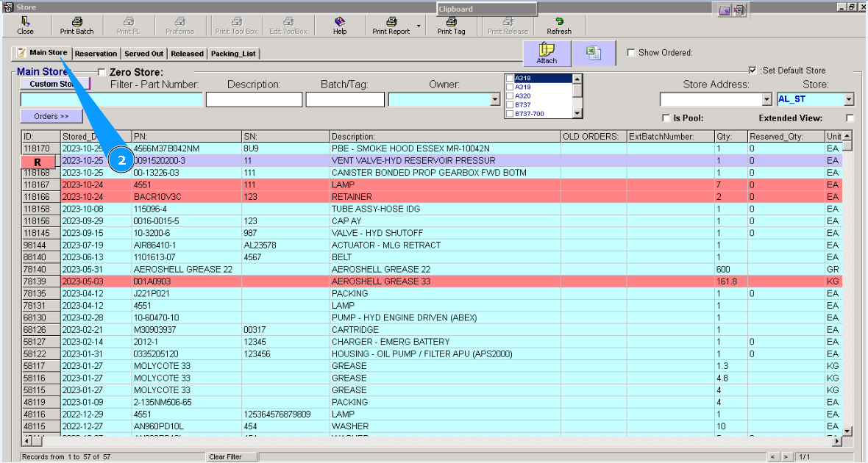This screenshot has width=868, height=463.
Task: Export to Excel using spreadsheet icon
Action: 594,53
